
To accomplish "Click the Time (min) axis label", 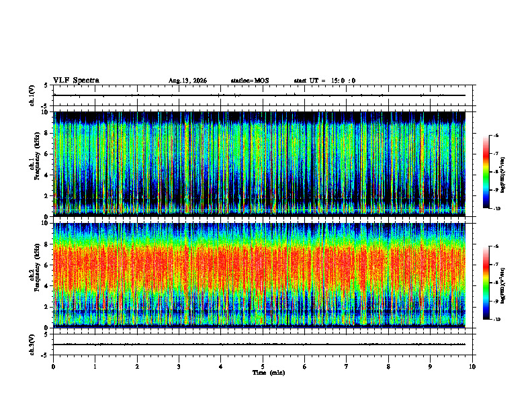I will coord(269,373).
